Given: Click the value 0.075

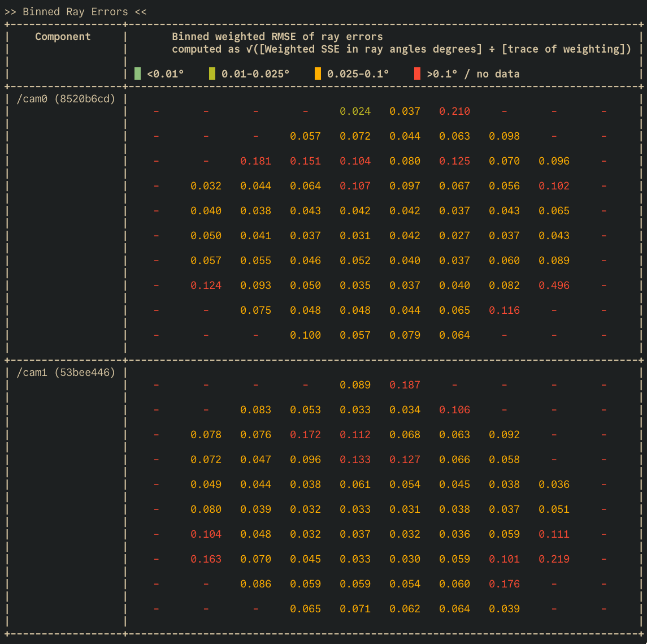Looking at the screenshot, I should pyautogui.click(x=256, y=310).
